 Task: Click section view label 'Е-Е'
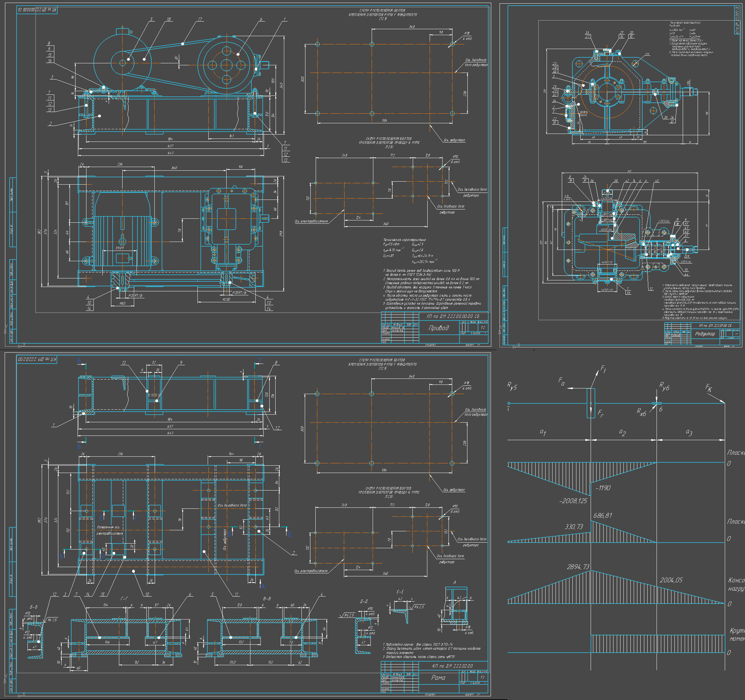(x=400, y=592)
